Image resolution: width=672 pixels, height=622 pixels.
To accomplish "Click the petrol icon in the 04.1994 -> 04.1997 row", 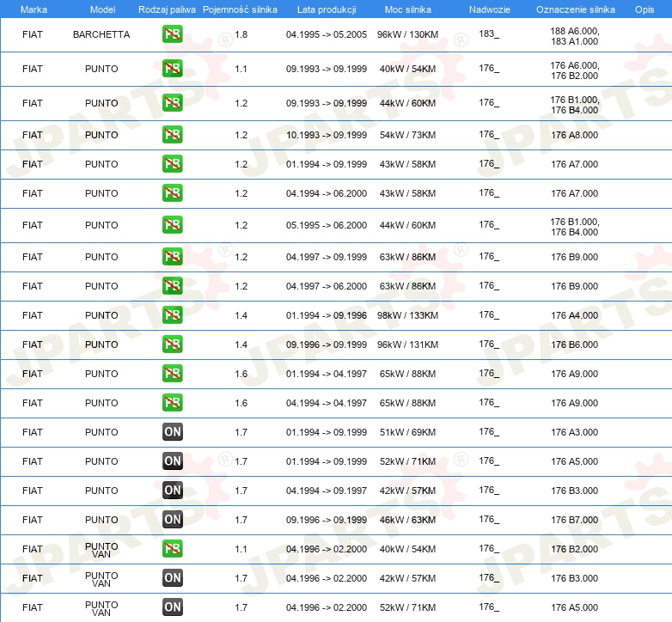I will [173, 403].
